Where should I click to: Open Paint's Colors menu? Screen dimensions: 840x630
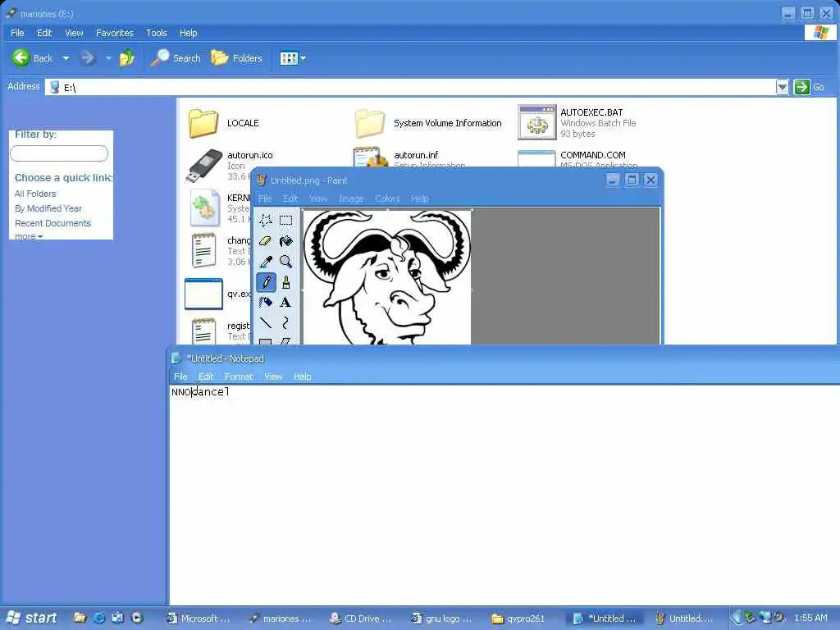[x=387, y=199]
